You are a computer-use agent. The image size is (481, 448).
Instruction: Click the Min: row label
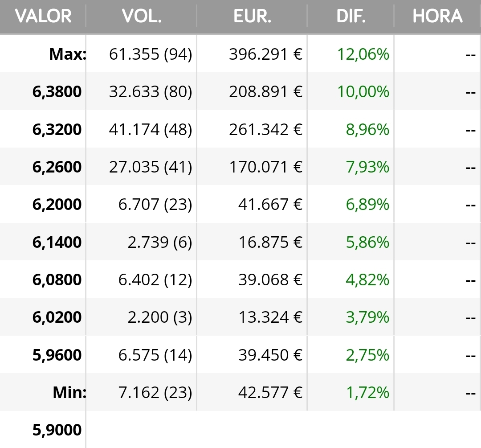click(x=69, y=393)
